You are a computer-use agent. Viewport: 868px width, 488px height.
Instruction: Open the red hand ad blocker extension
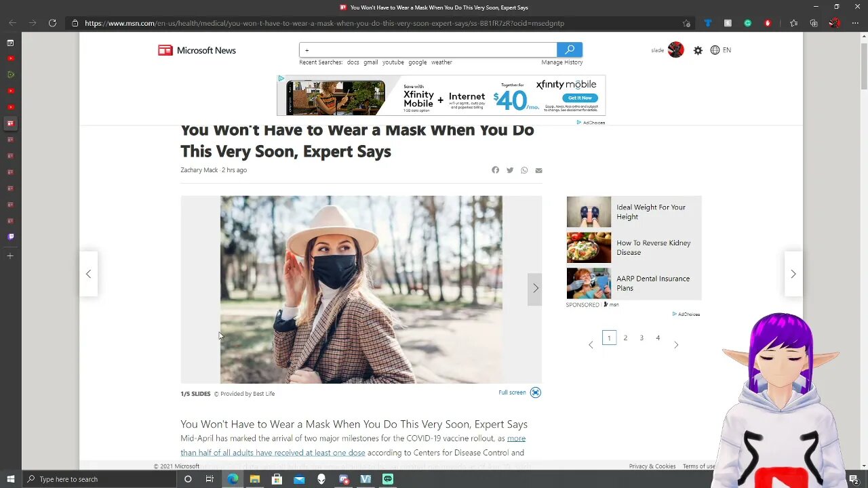click(x=768, y=23)
